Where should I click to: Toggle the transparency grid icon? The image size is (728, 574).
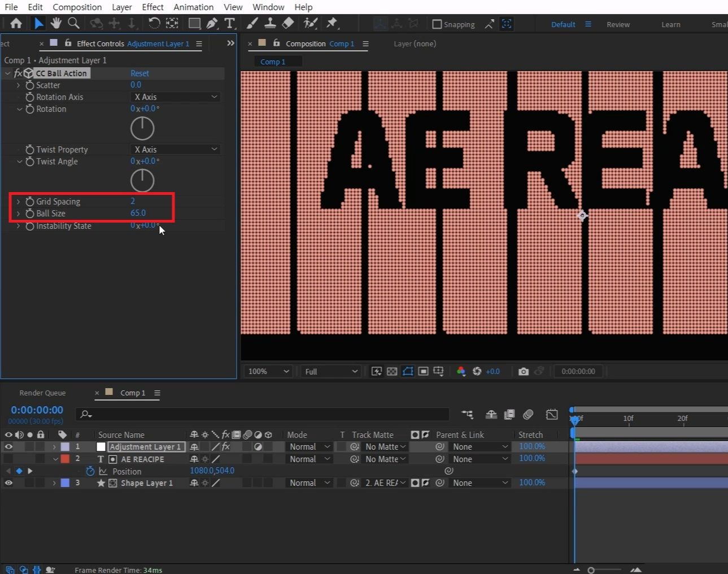tap(392, 371)
